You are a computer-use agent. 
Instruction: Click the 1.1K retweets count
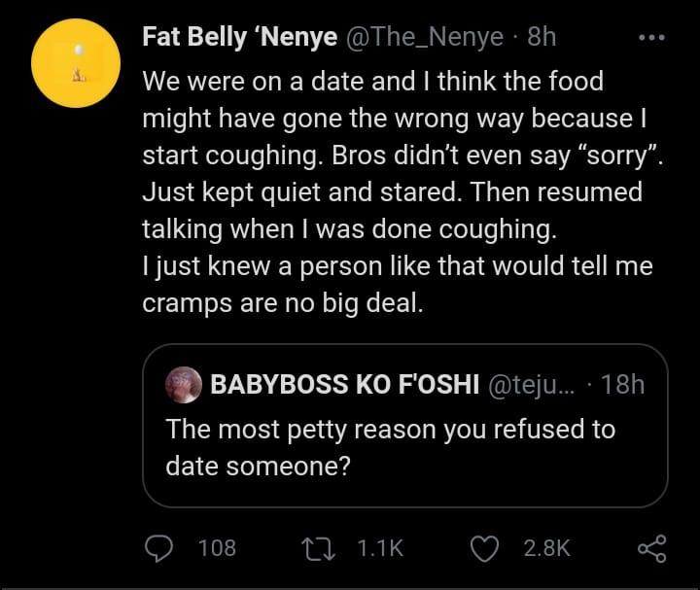click(x=380, y=549)
